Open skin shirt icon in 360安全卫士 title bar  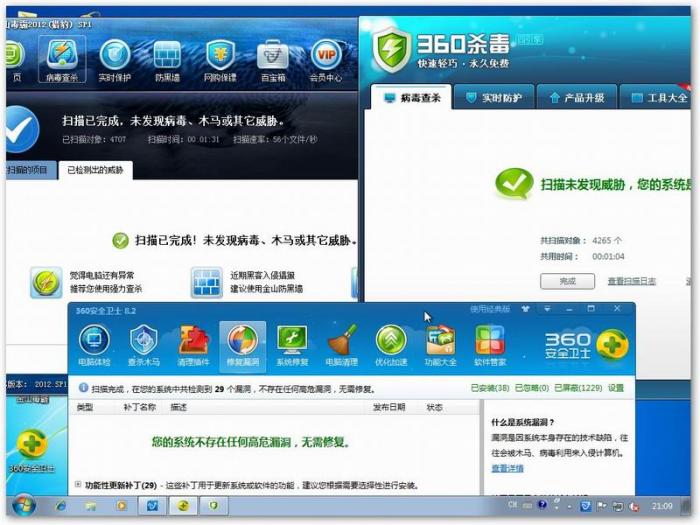click(x=525, y=309)
